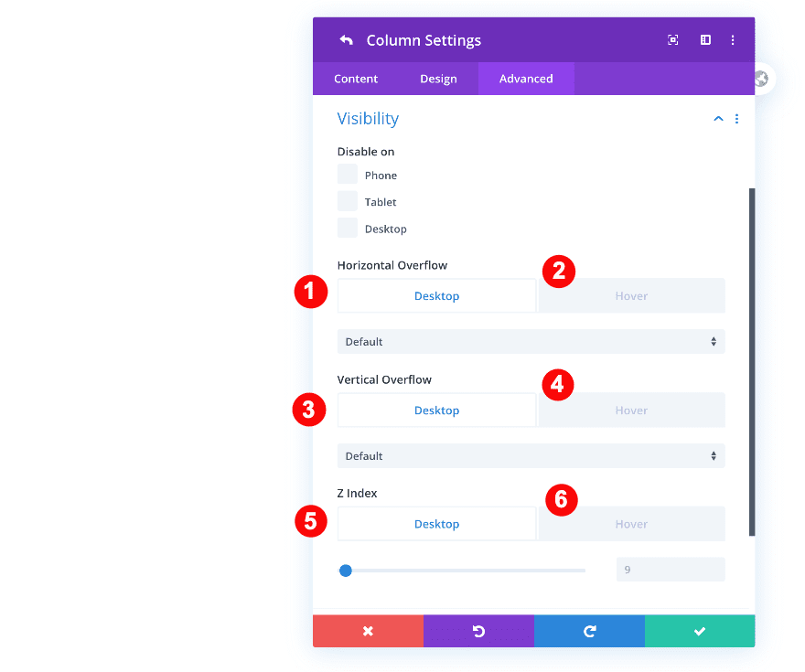
Task: Switch to the Design tab
Action: [x=438, y=79]
